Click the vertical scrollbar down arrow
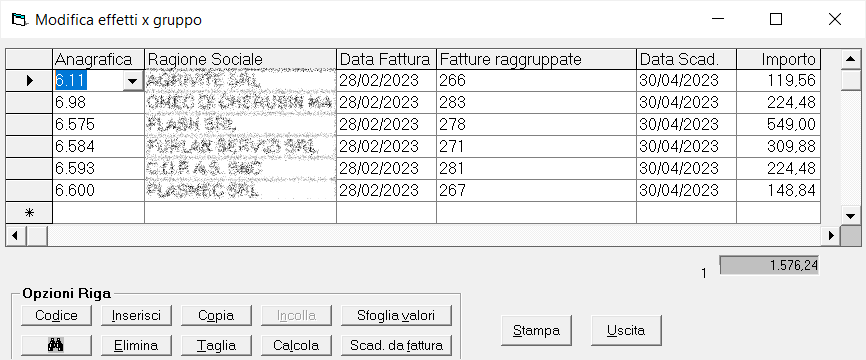The width and height of the screenshot is (866, 360). (x=850, y=214)
